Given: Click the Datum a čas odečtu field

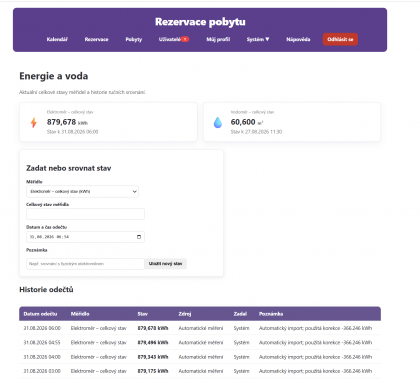Looking at the screenshot, I should point(85,237).
